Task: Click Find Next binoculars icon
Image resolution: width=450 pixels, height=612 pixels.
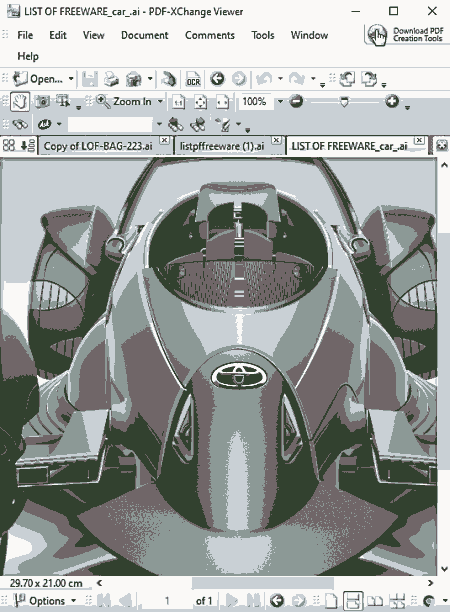Action: tap(198, 125)
